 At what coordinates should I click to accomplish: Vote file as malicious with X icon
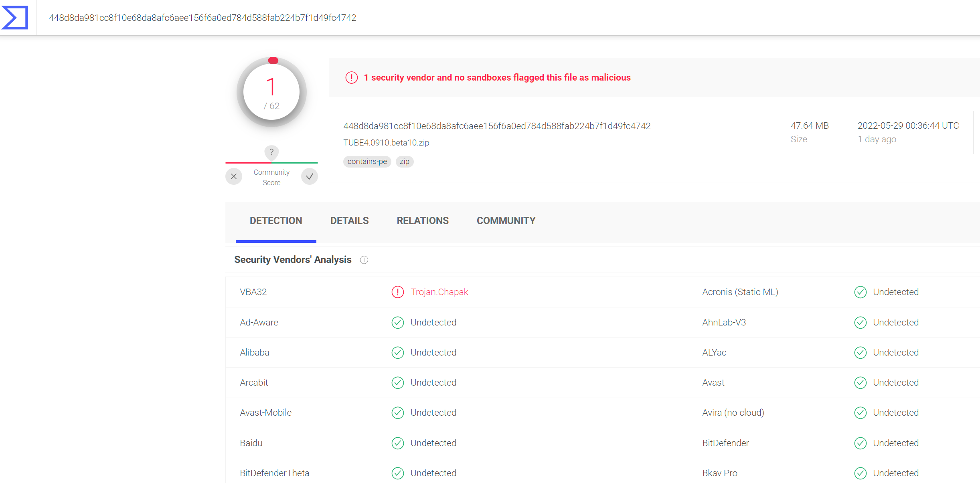(x=234, y=176)
